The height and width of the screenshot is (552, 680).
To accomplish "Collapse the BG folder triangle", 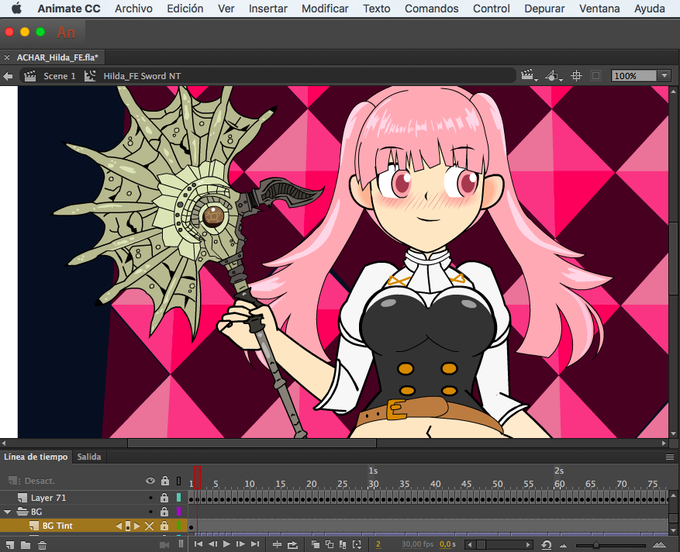I will (7, 512).
